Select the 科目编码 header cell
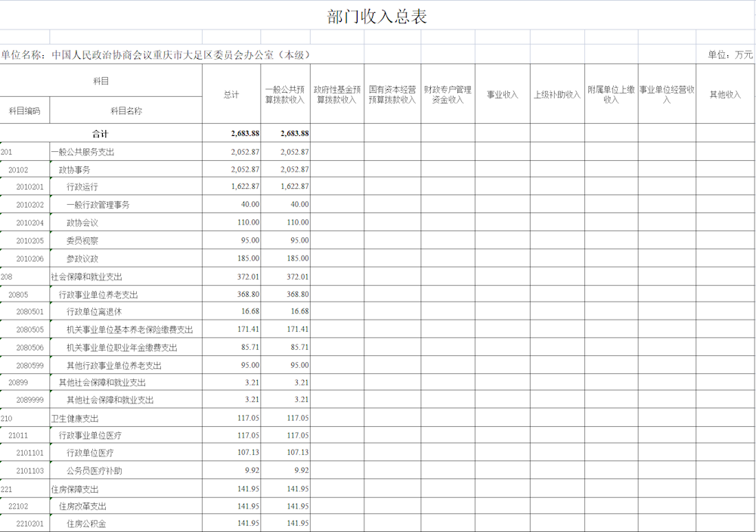 tap(23, 111)
